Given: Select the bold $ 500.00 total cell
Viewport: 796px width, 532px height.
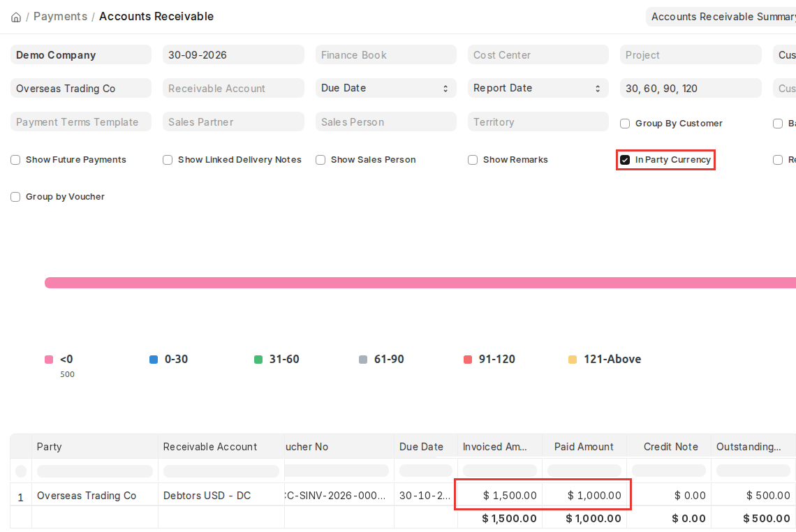Looking at the screenshot, I should pyautogui.click(x=753, y=518).
